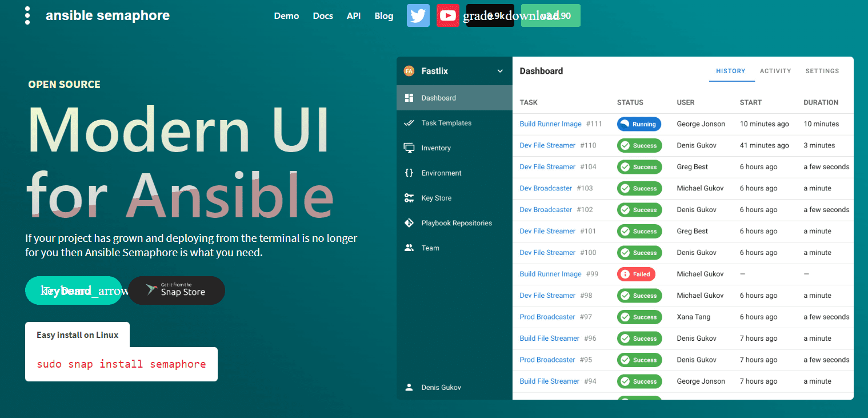Click the ansible semaphore logo text

107,15
